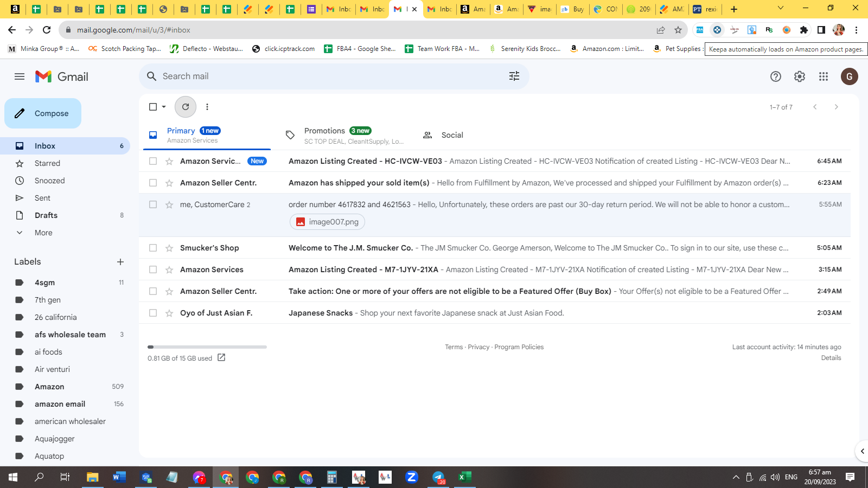Select the Japanese Snacks email checkbox
Image resolution: width=868 pixels, height=488 pixels.
(x=153, y=313)
